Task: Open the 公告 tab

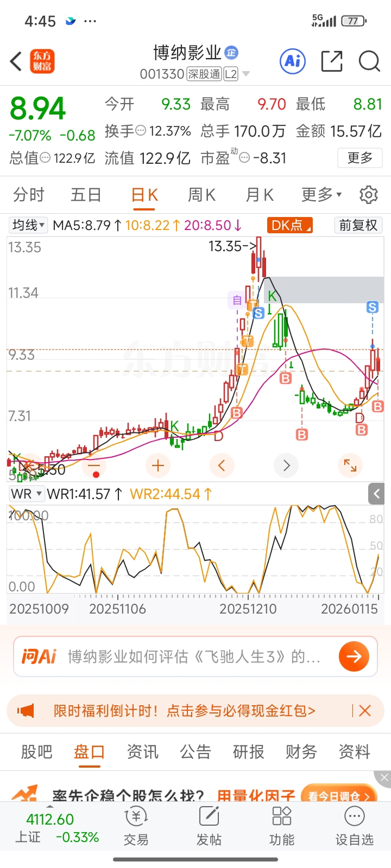Action: [195, 751]
